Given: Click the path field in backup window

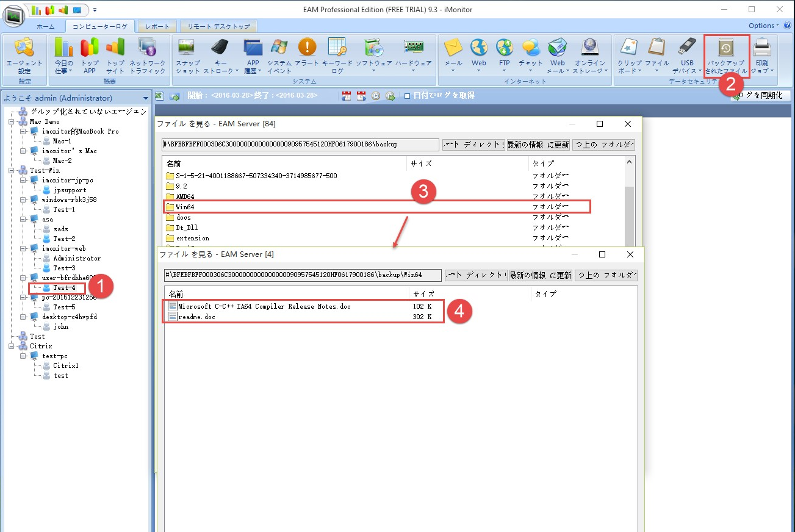Looking at the screenshot, I should (300, 145).
